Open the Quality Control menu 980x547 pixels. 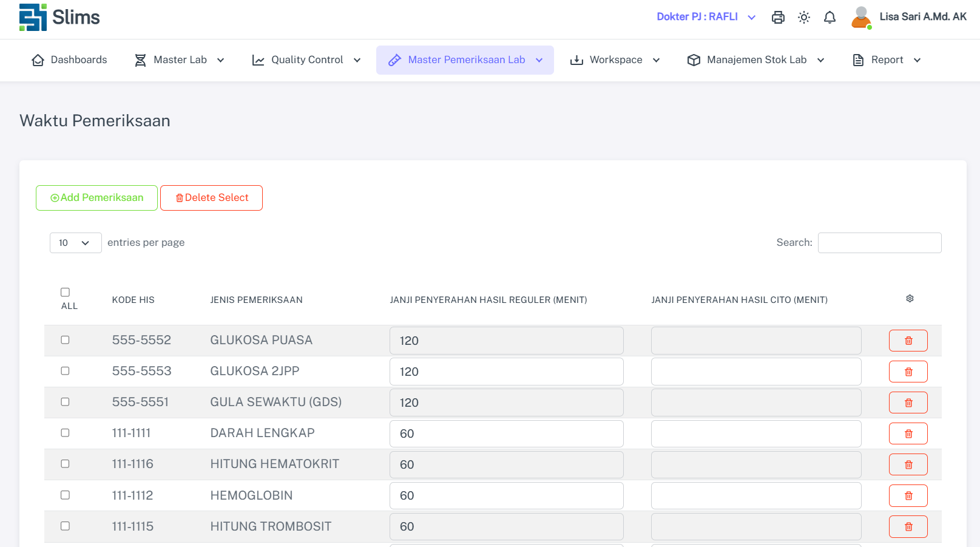click(306, 60)
